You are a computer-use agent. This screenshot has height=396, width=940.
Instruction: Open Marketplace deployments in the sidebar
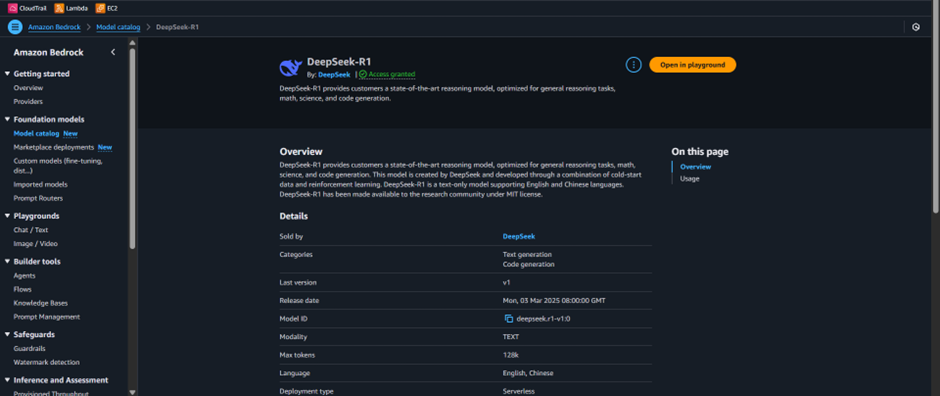(x=54, y=147)
